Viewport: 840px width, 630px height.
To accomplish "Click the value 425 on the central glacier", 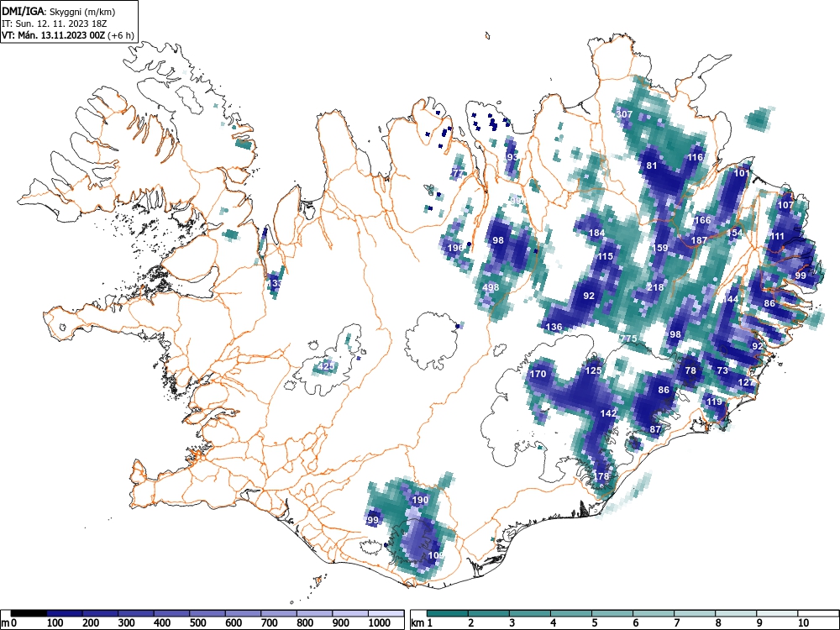I will 326,366.
